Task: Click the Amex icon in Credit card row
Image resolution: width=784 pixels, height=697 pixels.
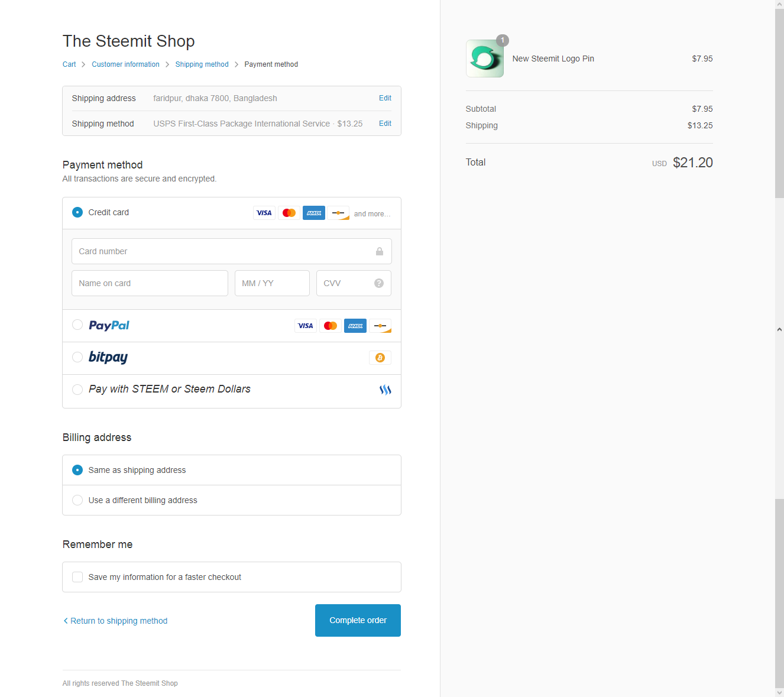Action: pos(314,213)
